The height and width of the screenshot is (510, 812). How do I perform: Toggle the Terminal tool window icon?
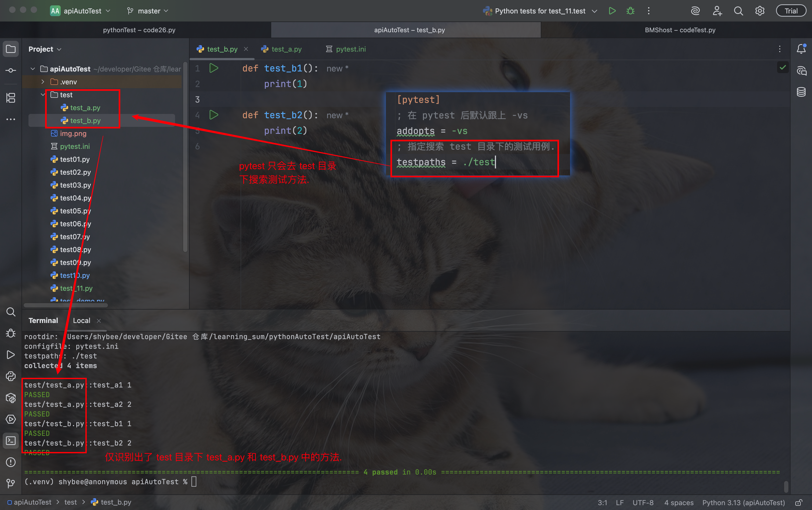point(11,440)
